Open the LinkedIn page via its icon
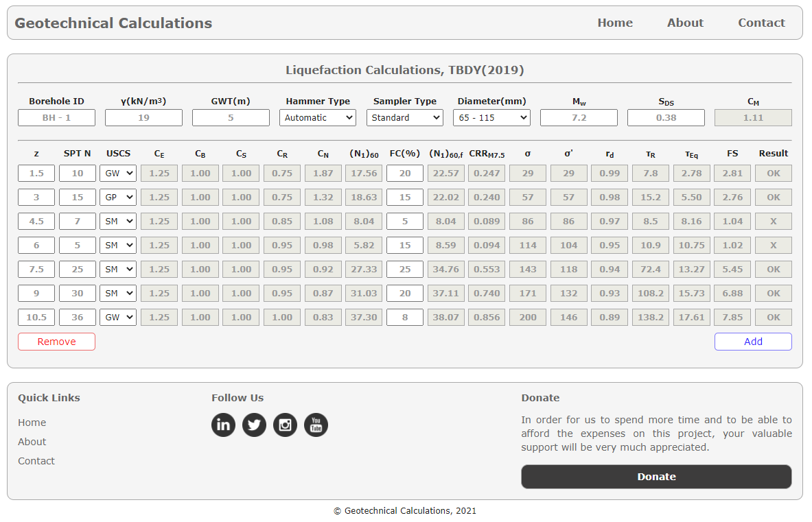 click(x=223, y=425)
